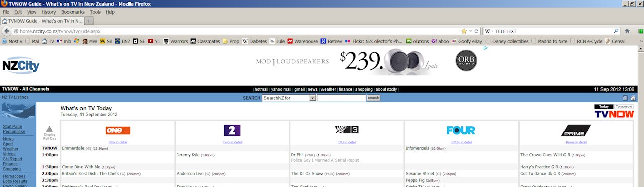Open the Prime in detail link
Screen dimensions: 644x187
point(576,142)
